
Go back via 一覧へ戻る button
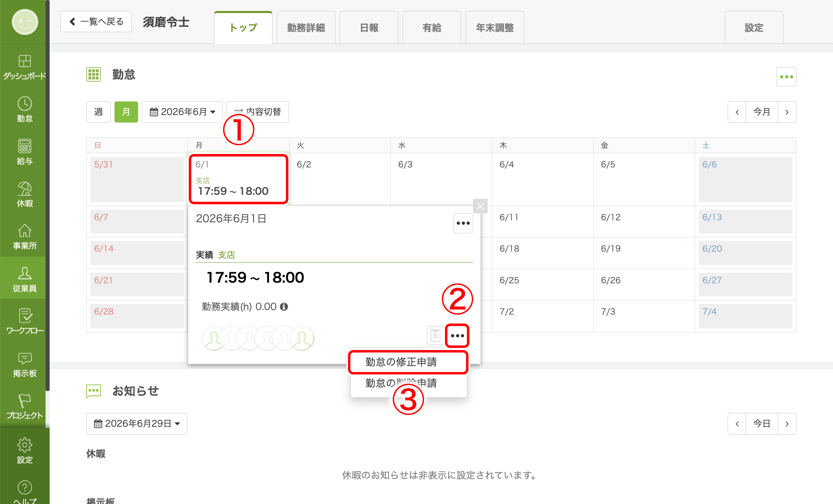[x=96, y=22]
